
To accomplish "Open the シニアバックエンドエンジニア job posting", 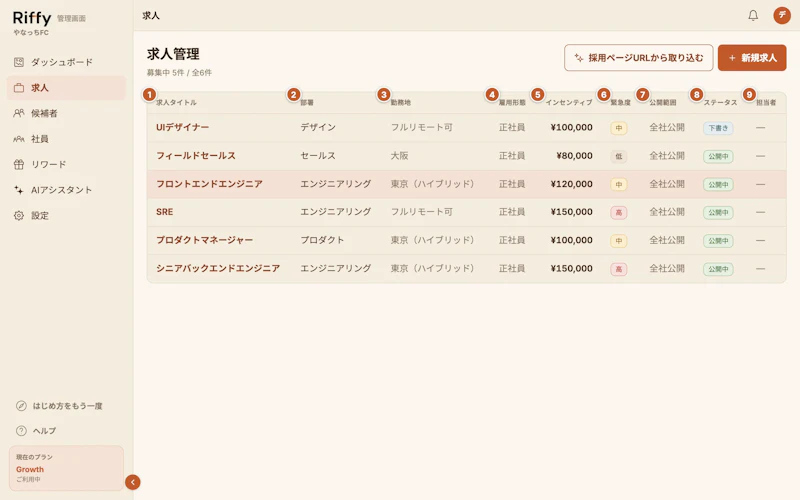I will [x=218, y=268].
